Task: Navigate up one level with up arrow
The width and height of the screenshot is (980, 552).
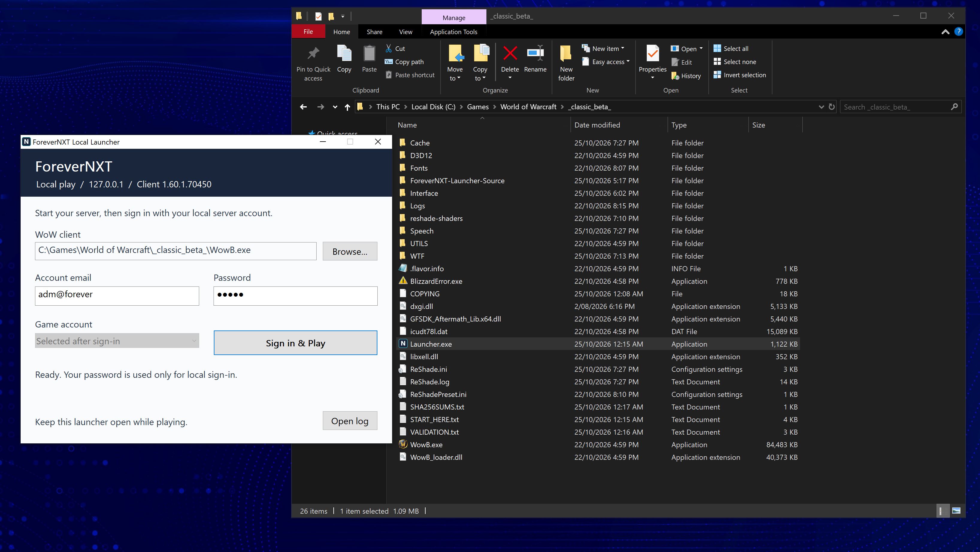Action: tap(347, 107)
